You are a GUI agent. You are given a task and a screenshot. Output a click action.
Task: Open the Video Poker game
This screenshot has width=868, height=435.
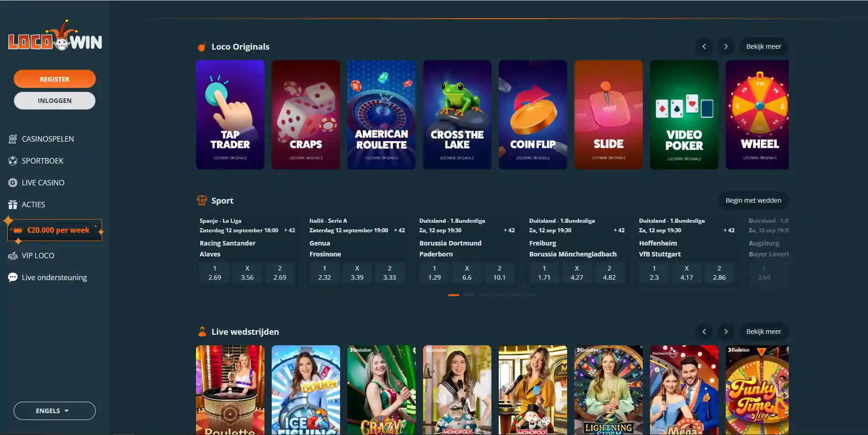pos(684,115)
